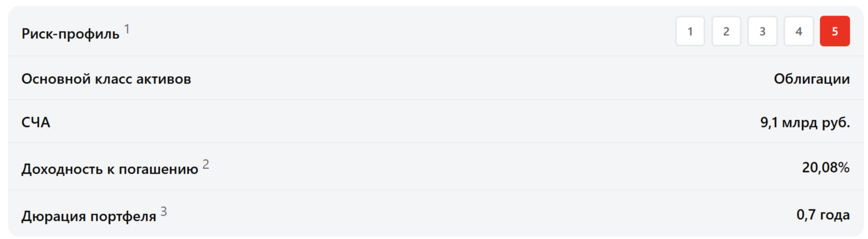This screenshot has height=239, width=868.
Task: Choose risk level 4 box
Action: pyautogui.click(x=798, y=32)
